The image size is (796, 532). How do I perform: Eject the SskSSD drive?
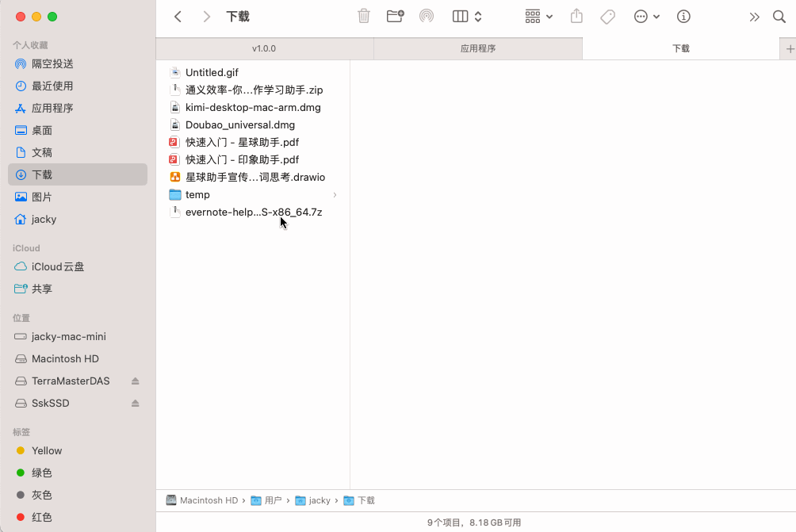136,404
